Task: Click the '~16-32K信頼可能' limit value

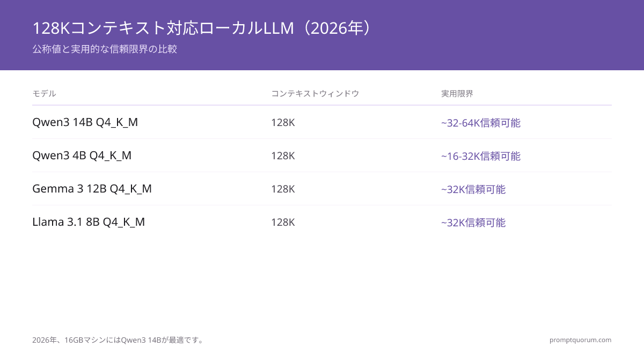Action: pos(481,156)
